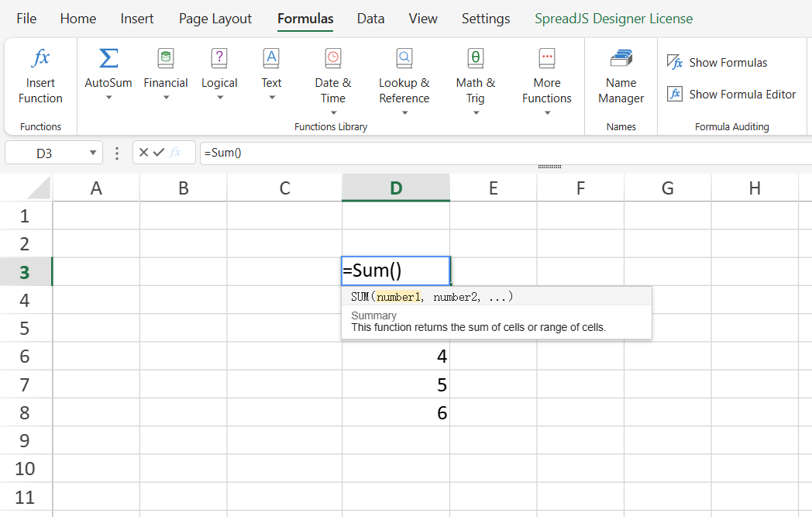Click inside the formula bar input
The image size is (812, 517).
coord(505,153)
